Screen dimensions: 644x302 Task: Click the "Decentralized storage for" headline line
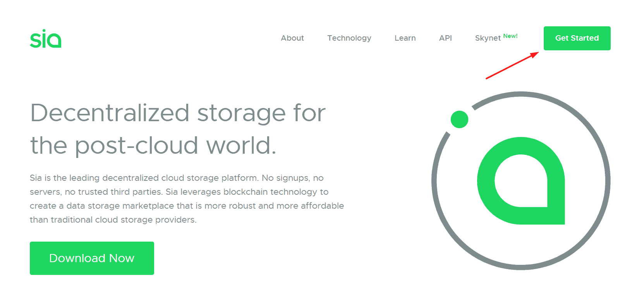pyautogui.click(x=178, y=113)
